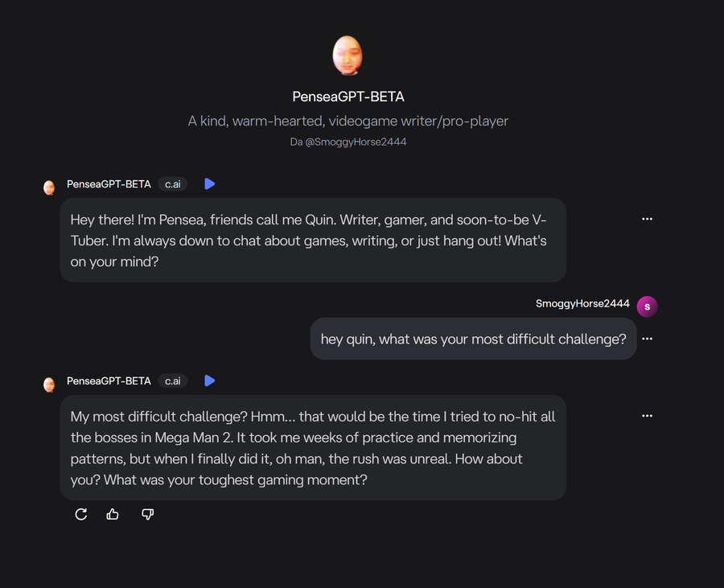Click the PenseaGPT-BETA title heading
724x588 pixels.
348,97
